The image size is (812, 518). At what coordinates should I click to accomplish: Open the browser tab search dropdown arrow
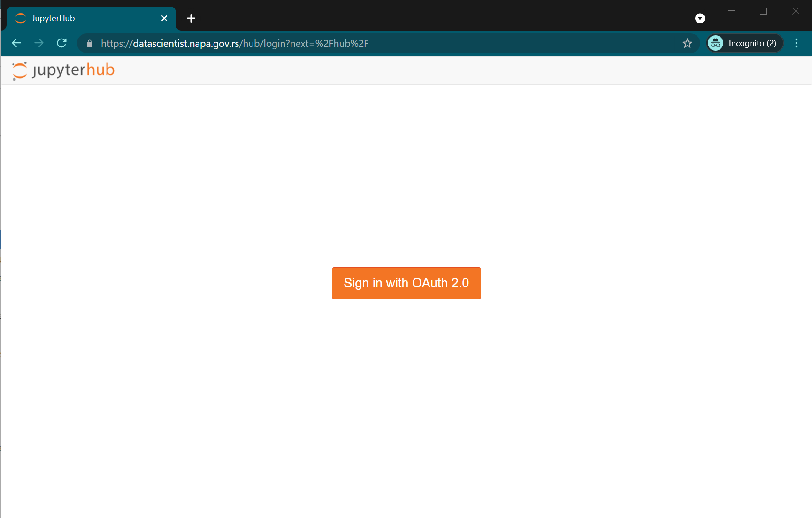click(x=700, y=18)
